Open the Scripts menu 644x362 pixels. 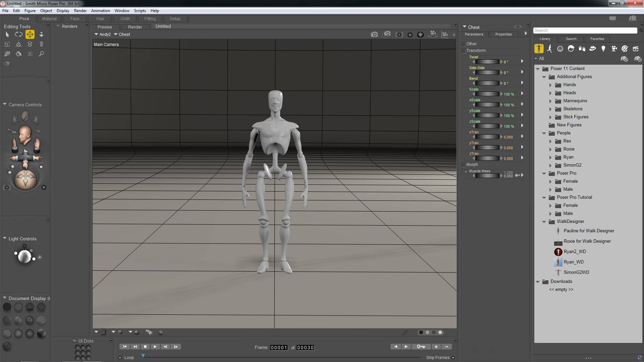(140, 11)
